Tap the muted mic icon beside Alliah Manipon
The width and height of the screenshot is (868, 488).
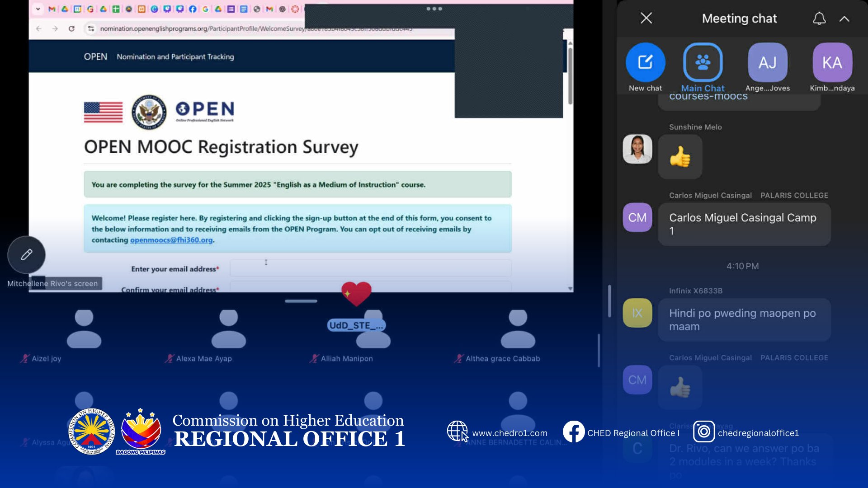click(314, 358)
